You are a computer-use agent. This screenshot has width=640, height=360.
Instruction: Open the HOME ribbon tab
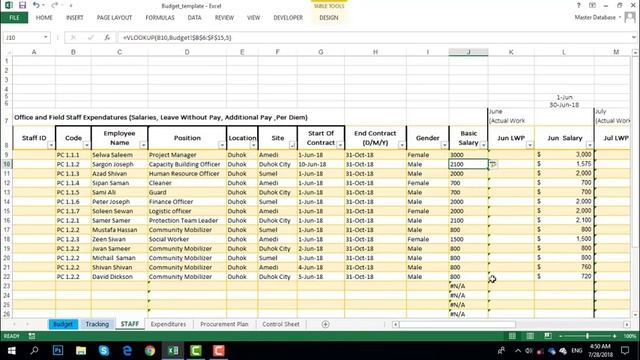pyautogui.click(x=44, y=18)
